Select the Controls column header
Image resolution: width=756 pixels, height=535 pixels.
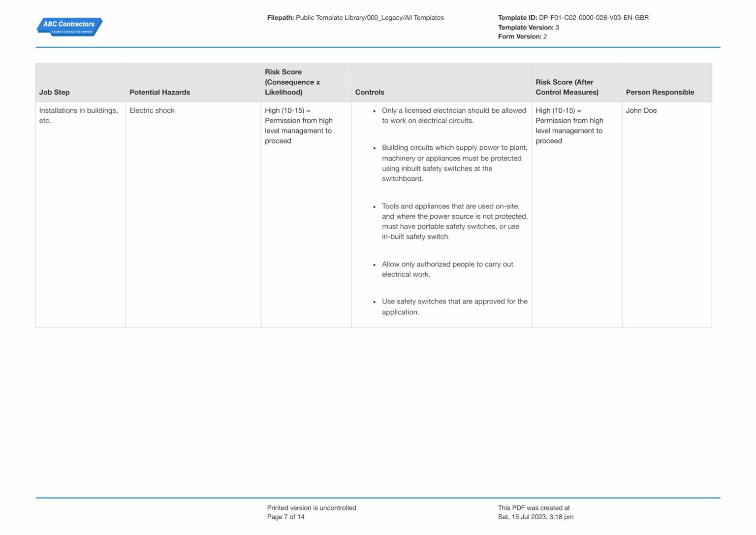coord(370,92)
